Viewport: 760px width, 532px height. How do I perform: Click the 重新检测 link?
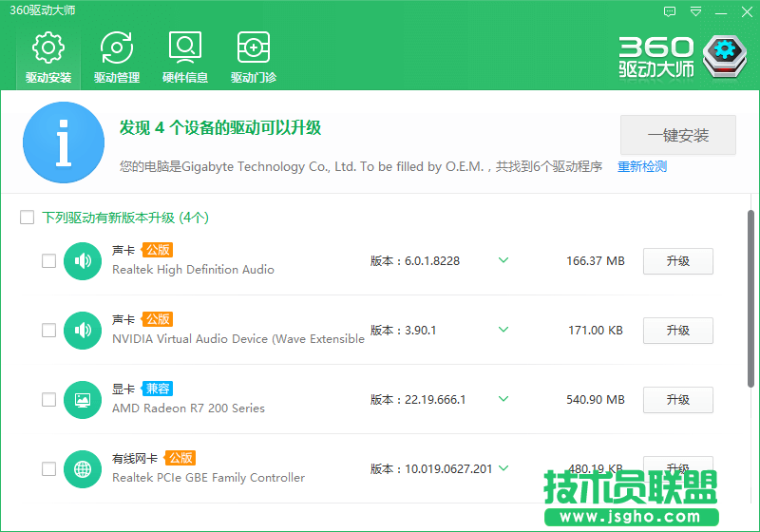(642, 166)
